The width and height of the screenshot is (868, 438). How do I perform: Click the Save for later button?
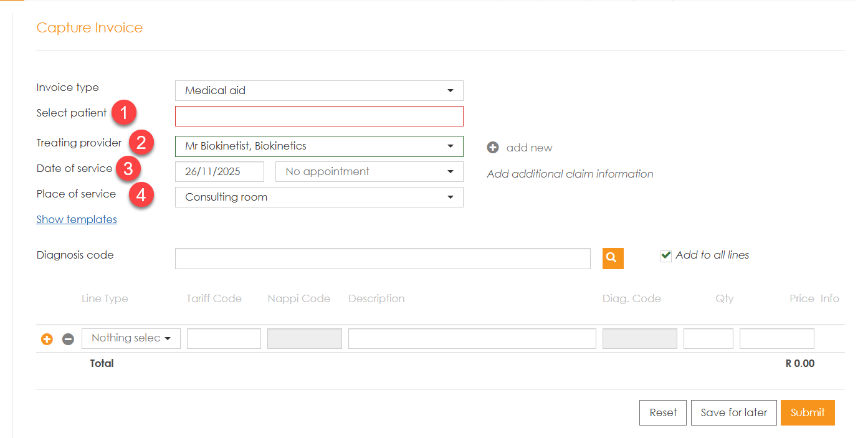[733, 412]
